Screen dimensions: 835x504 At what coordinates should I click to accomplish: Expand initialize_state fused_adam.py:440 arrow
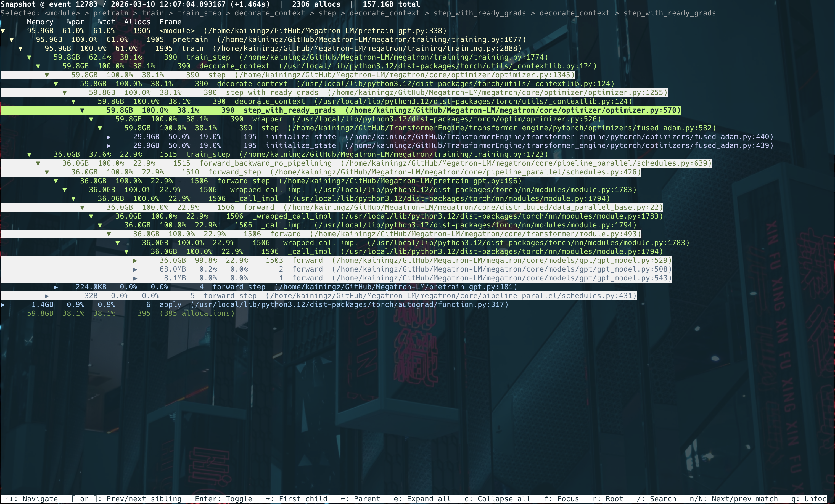click(x=109, y=137)
